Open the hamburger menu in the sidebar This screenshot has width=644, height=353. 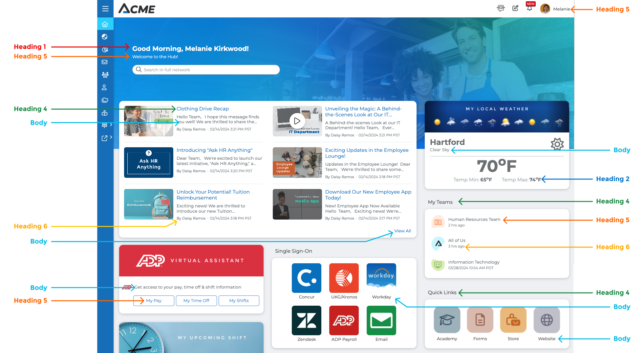point(105,9)
